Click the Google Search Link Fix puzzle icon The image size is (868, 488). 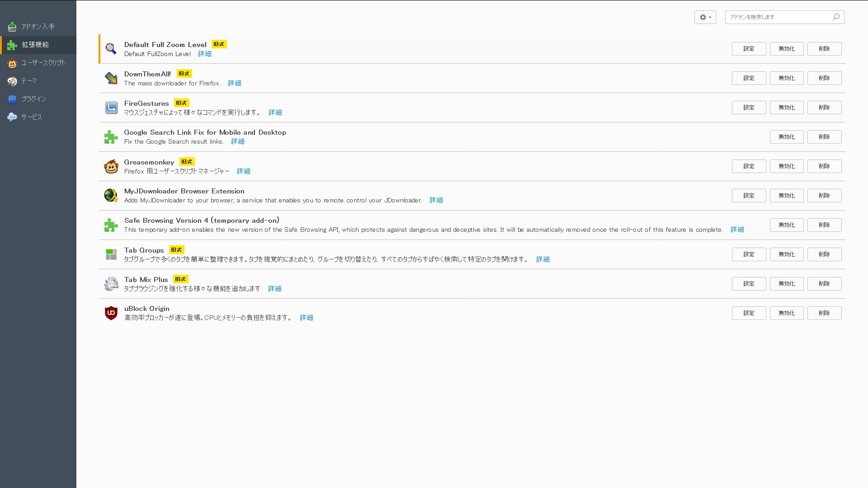(x=111, y=137)
